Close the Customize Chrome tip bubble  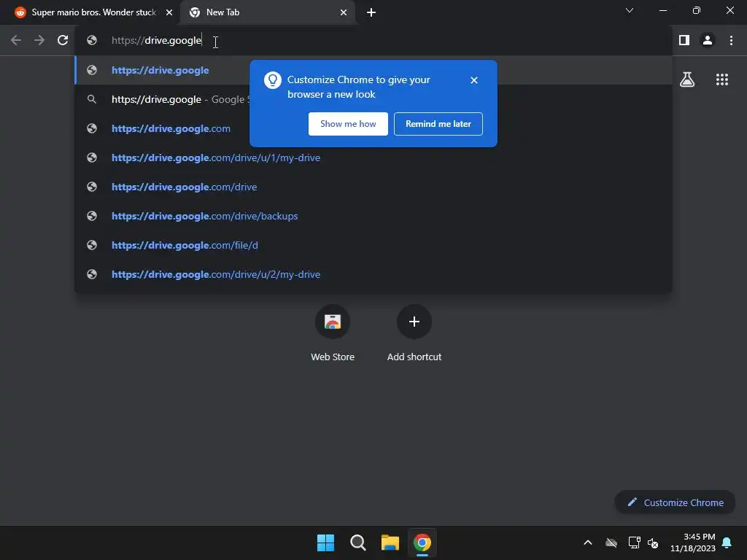[473, 80]
